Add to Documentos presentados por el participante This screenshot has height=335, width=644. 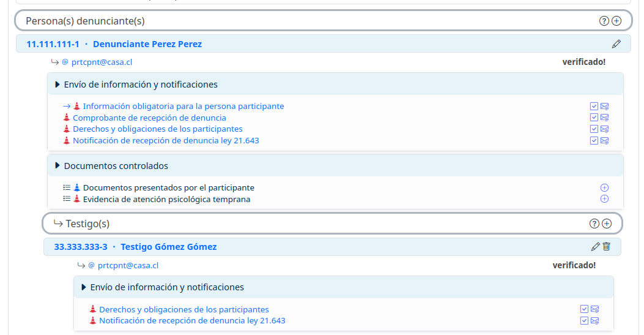604,188
